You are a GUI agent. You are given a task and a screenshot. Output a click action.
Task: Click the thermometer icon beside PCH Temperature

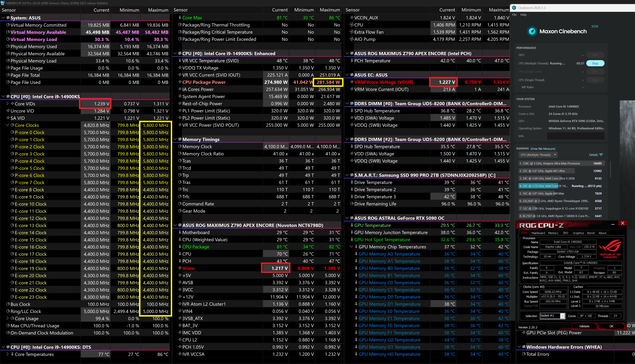pos(352,61)
